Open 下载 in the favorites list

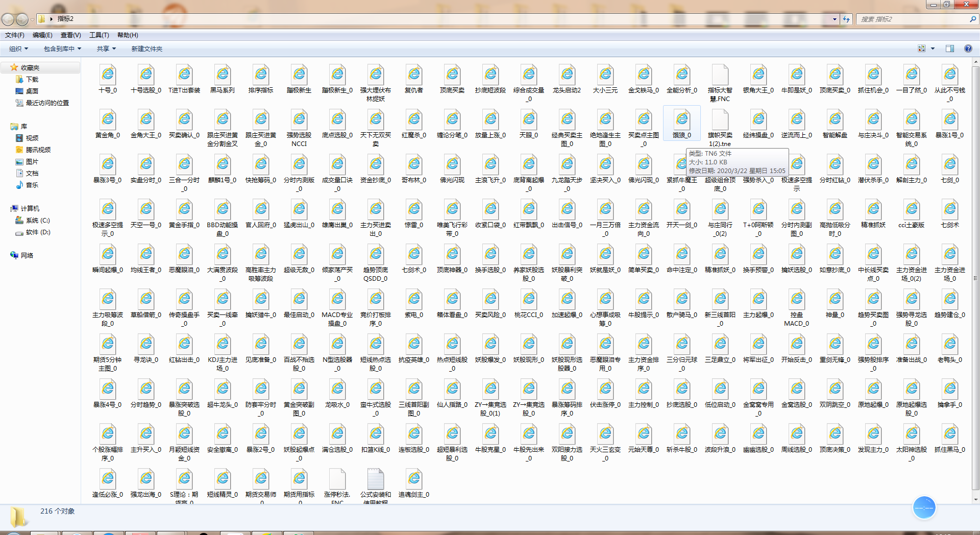coord(32,79)
